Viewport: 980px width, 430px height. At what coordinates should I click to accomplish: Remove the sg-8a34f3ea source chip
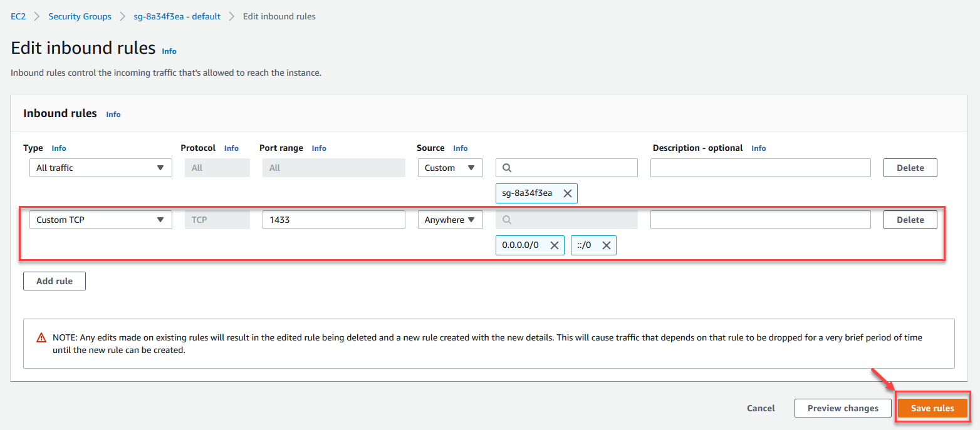(567, 193)
